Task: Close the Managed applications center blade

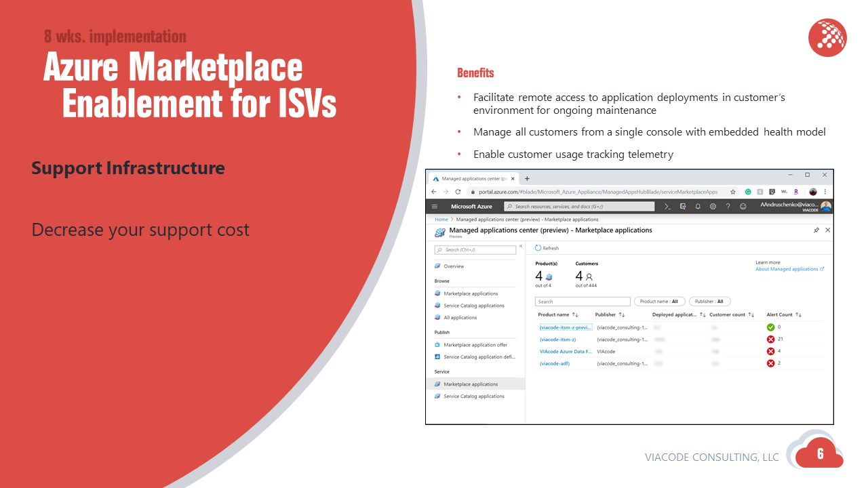Action: (827, 230)
